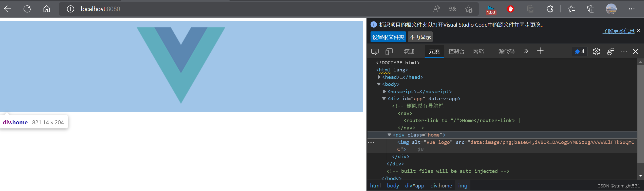Open the browser Settings and more menu
This screenshot has height=191, width=644.
tap(632, 9)
